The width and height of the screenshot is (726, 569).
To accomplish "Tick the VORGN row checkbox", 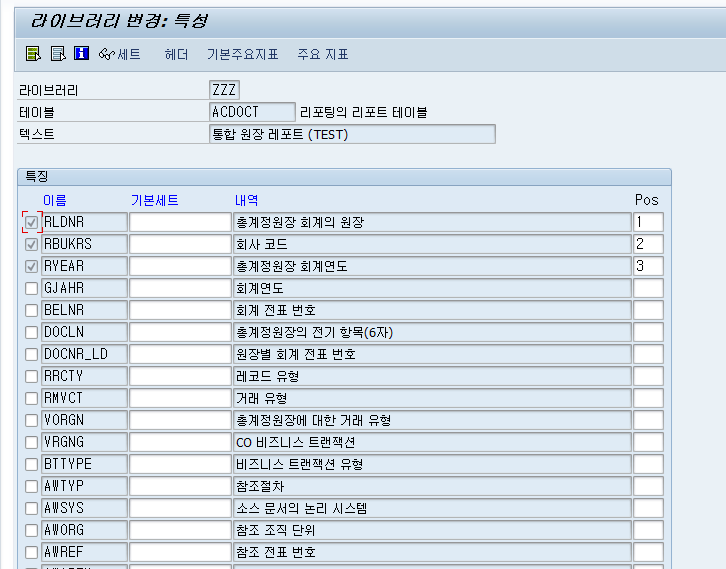I will tap(31, 420).
